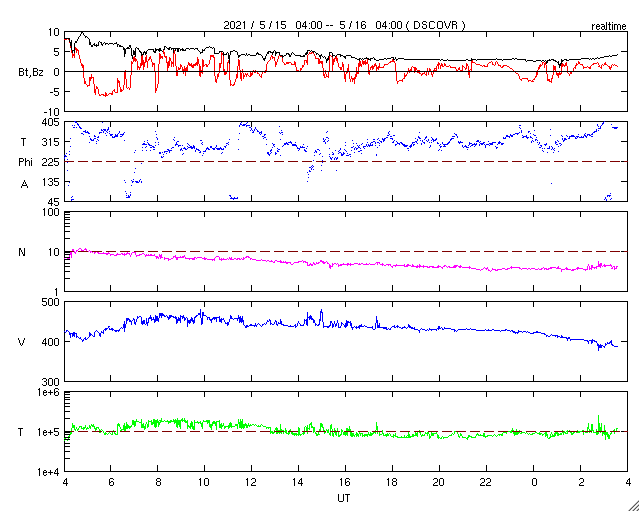The width and height of the screenshot is (640, 512).
Task: Click the 'realtime' label at top right
Action: [x=608, y=27]
